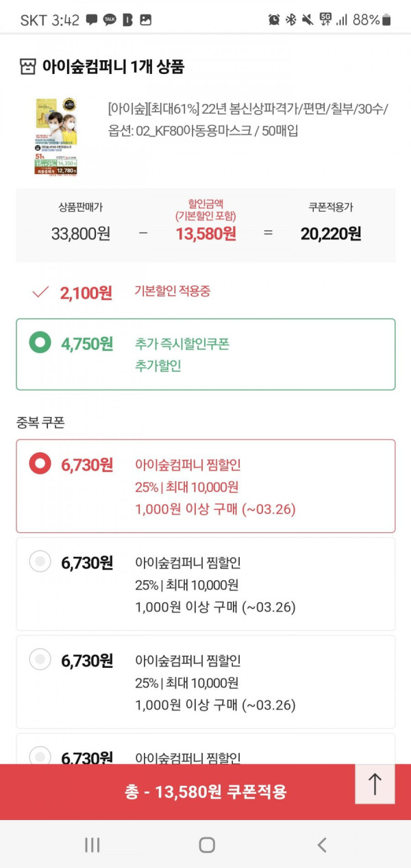Select the 4,750원 추가 즉시할인쿠폰 radio button
The width and height of the screenshot is (411, 868).
(x=40, y=343)
